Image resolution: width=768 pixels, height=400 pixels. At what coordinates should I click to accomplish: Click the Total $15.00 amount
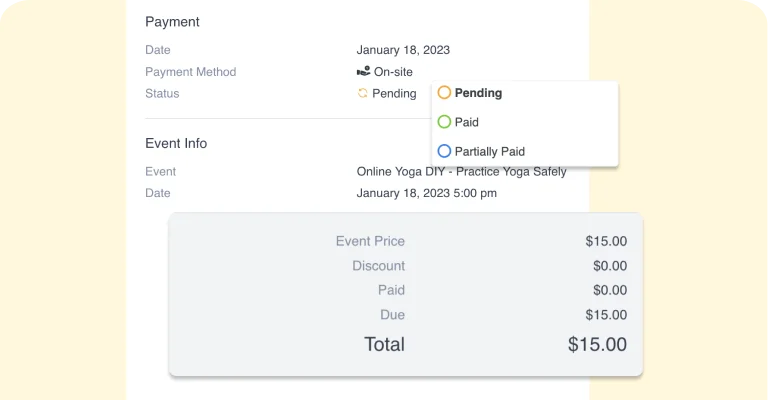click(x=598, y=344)
